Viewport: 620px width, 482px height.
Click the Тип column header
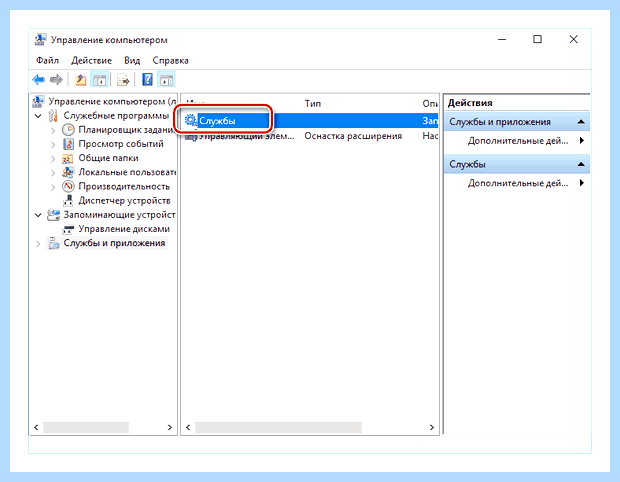click(x=312, y=104)
